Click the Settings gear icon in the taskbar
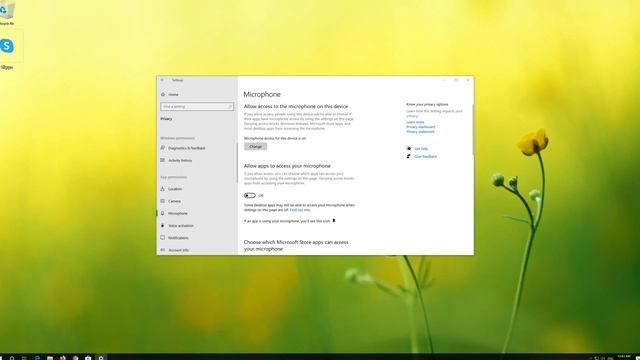Viewport: 640px width, 360px height. [101, 357]
